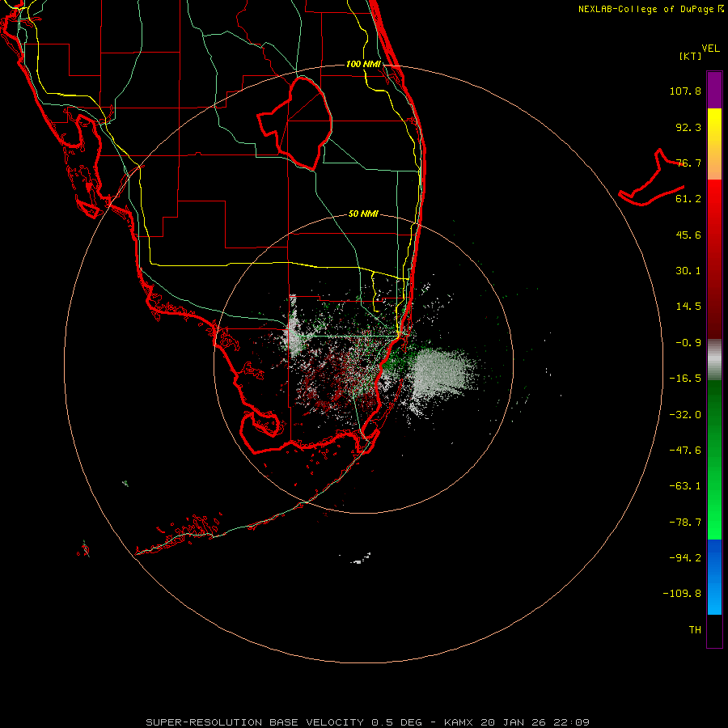This screenshot has height=728, width=728.
Task: Click the large gray echo offshore east of Miami
Action: coord(441,374)
